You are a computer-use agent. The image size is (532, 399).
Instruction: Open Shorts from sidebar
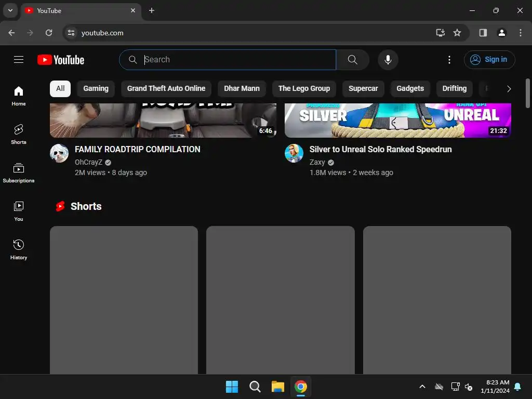pyautogui.click(x=19, y=135)
